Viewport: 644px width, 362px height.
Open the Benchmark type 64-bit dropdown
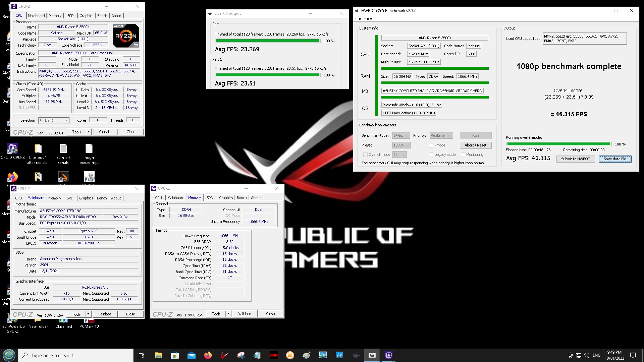(x=401, y=135)
